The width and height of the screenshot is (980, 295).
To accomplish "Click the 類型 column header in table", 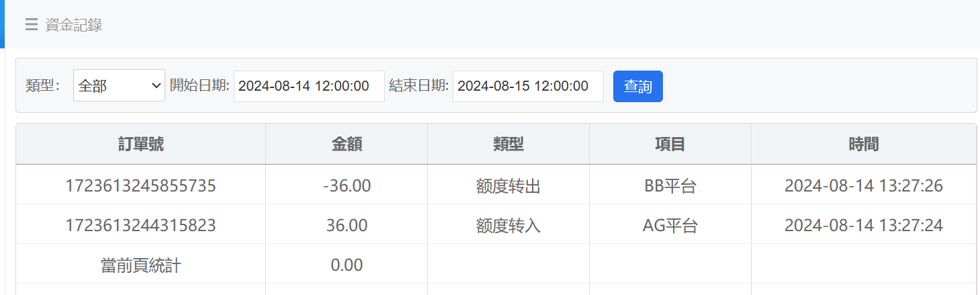I will (x=508, y=144).
